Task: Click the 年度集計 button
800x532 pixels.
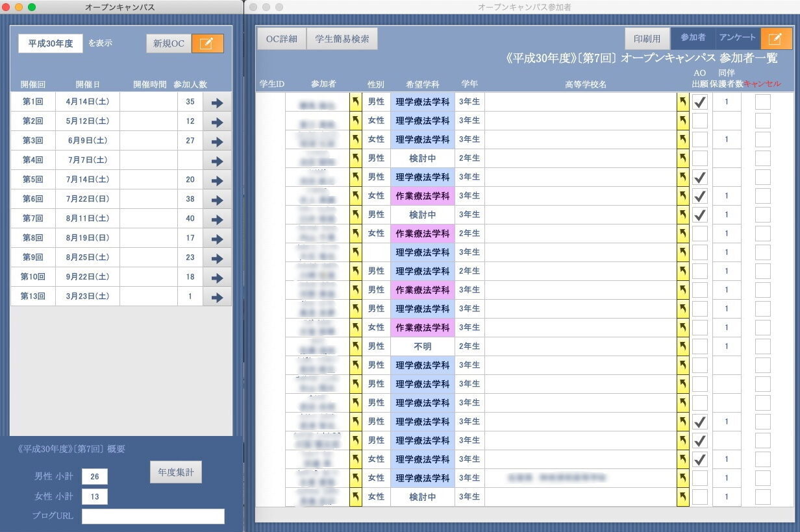Action: [175, 472]
